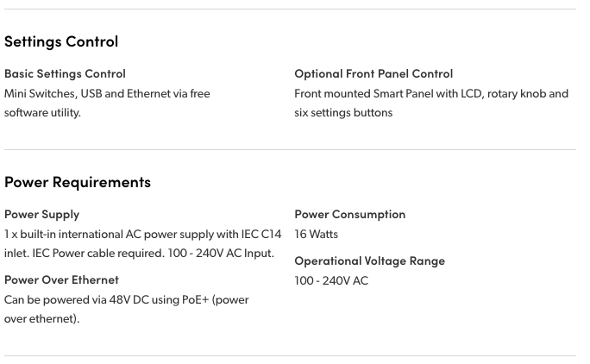Click the divider line above Power Requirements
Viewport: 590px width, 364px height.
tap(290, 149)
